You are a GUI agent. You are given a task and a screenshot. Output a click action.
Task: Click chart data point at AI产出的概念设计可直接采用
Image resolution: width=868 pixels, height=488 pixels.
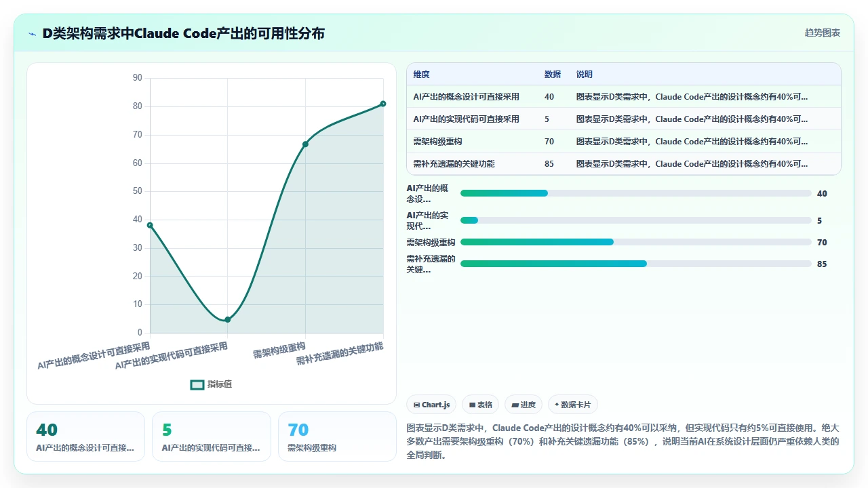click(150, 225)
